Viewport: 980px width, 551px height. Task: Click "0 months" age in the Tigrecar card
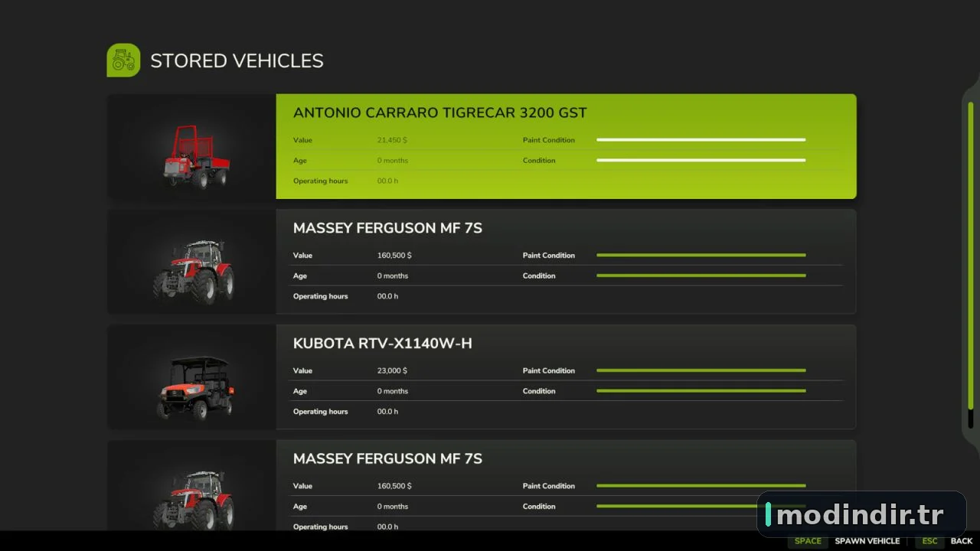click(393, 161)
